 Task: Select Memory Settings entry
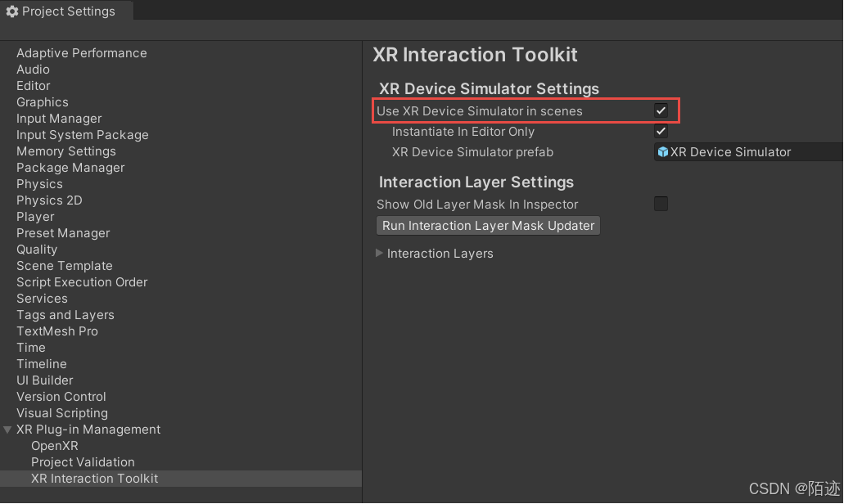tap(65, 151)
